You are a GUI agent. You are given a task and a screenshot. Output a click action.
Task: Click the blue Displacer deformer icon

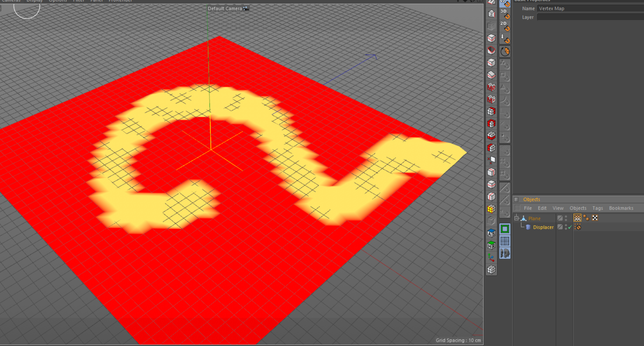tap(528, 227)
